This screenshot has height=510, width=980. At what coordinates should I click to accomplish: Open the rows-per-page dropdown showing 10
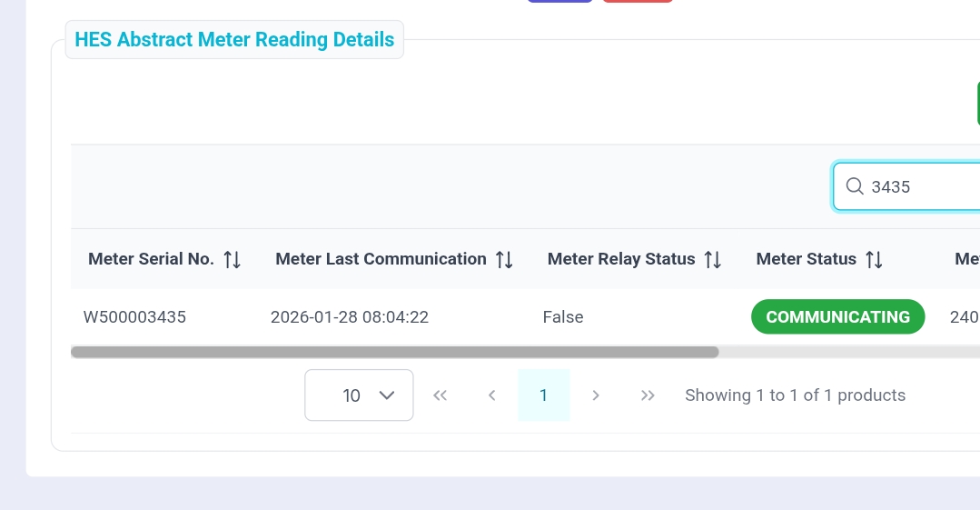coord(359,395)
